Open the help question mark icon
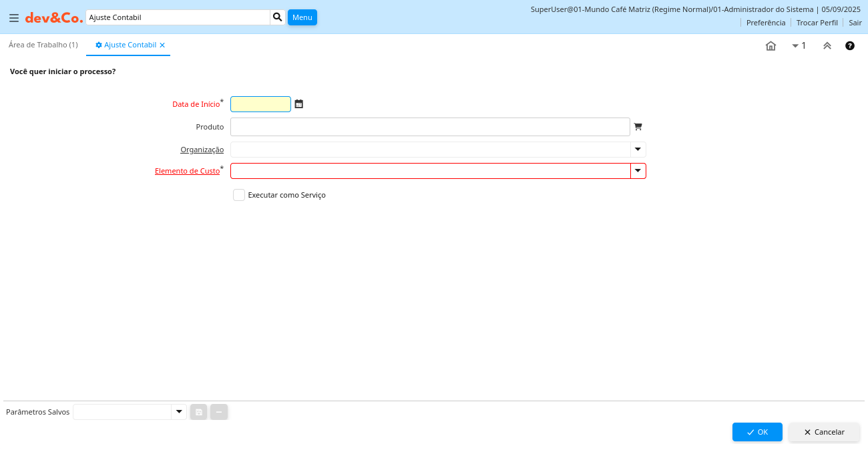Viewport: 868px width, 450px height. pyautogui.click(x=850, y=46)
